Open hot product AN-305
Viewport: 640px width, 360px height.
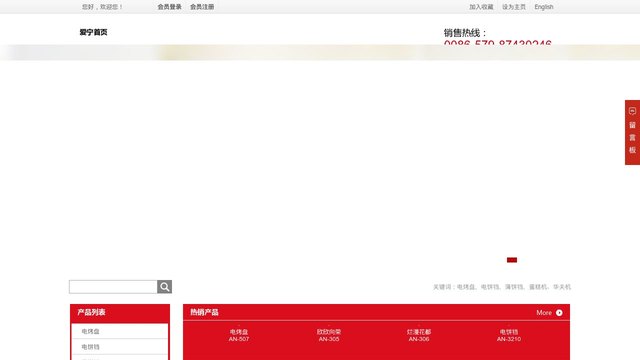click(329, 335)
